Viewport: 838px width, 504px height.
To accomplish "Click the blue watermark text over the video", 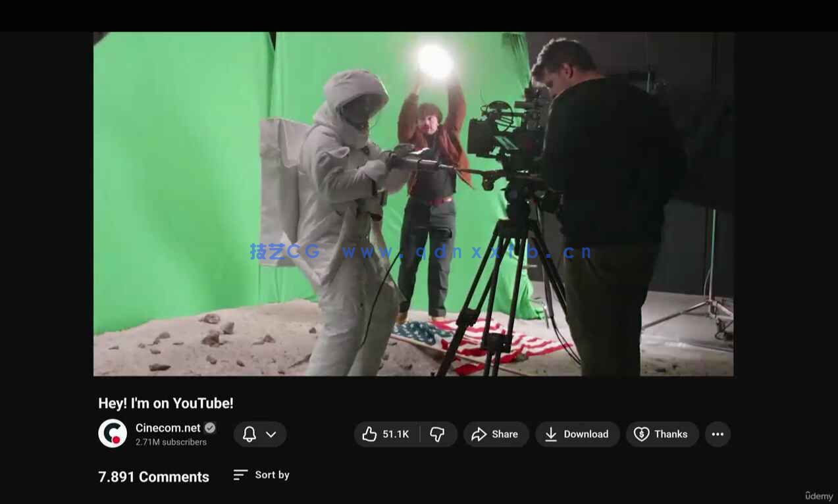I will coord(421,252).
